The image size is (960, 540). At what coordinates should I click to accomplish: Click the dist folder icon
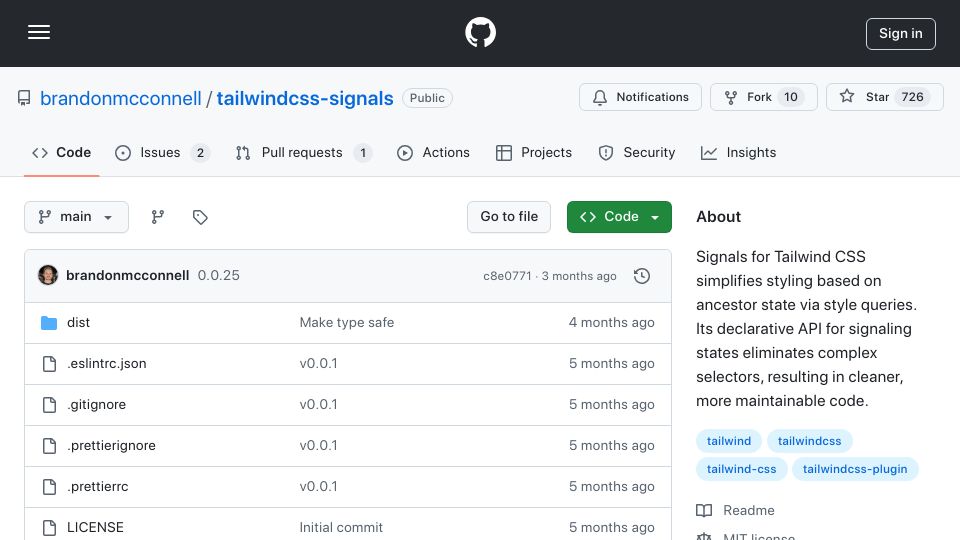(49, 323)
